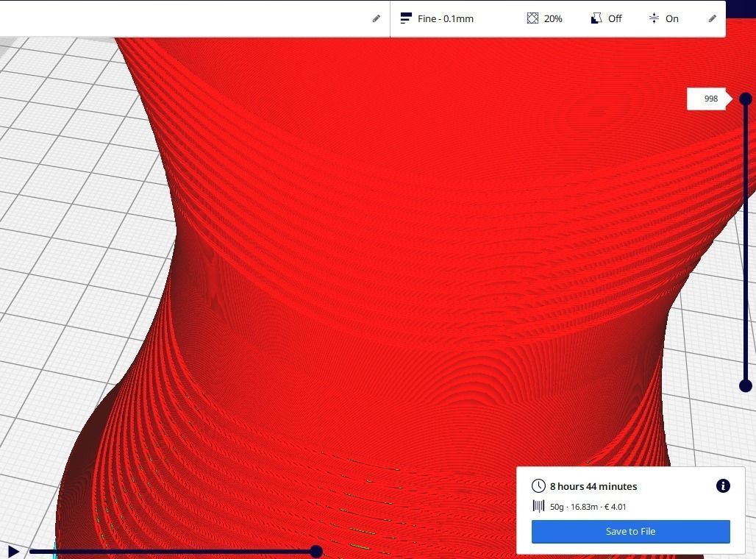Click the infill density icon

(532, 18)
